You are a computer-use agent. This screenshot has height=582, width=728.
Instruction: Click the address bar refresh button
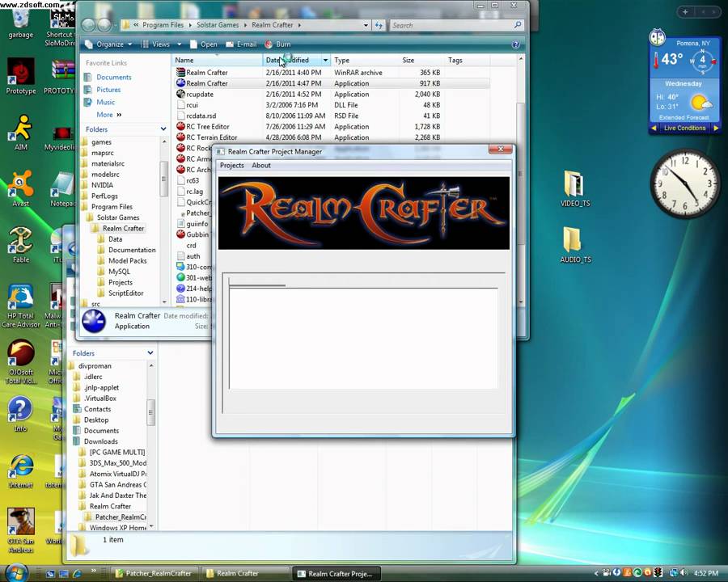379,25
